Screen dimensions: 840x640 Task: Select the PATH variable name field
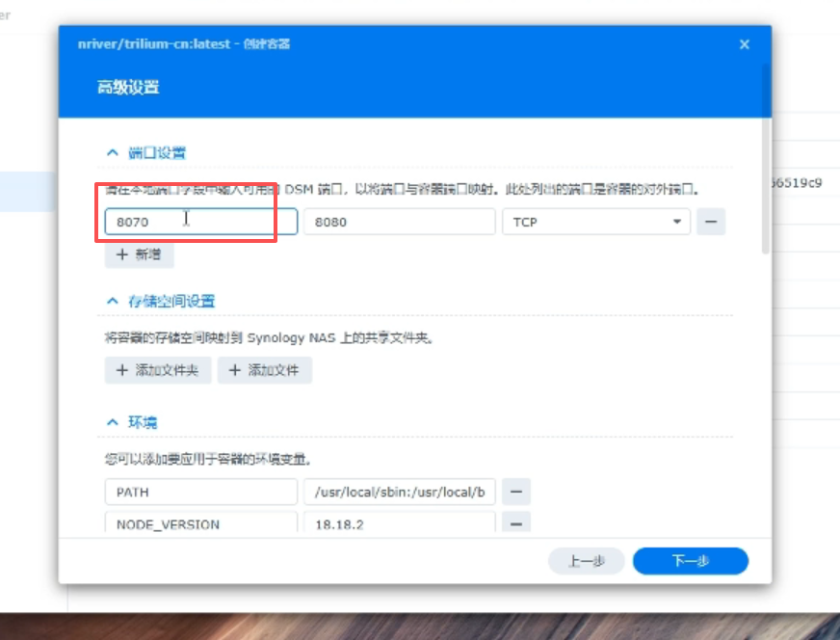pyautogui.click(x=200, y=492)
